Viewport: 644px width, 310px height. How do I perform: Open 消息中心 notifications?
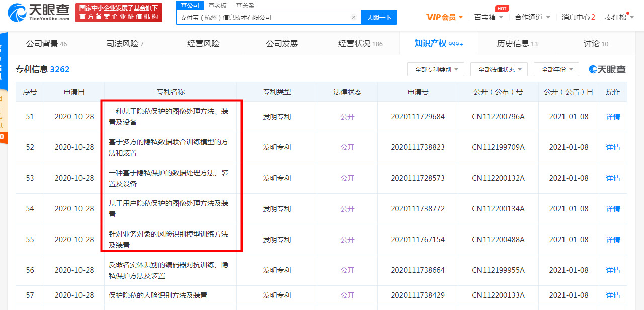[578, 17]
